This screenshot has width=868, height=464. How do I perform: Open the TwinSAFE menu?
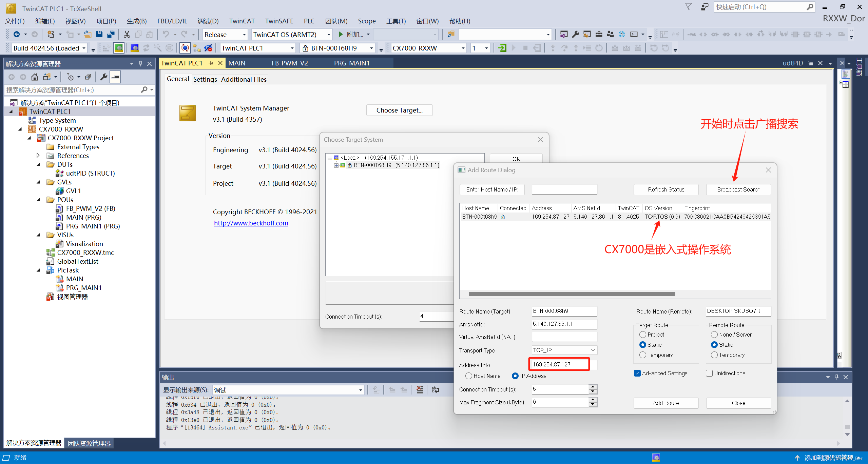pos(279,21)
